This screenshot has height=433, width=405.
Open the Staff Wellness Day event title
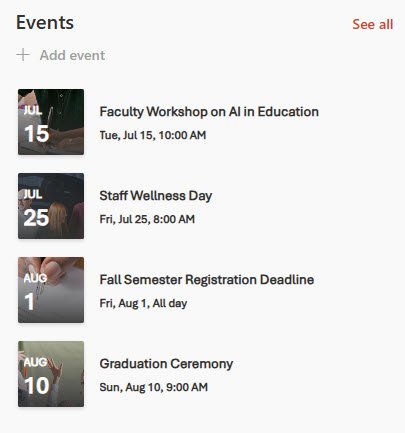click(x=156, y=196)
